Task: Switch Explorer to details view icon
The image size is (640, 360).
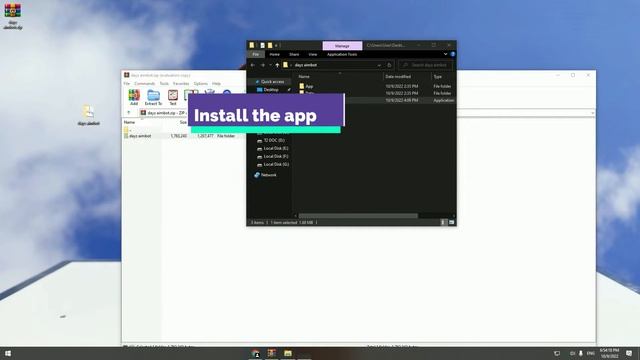Action: [443, 222]
